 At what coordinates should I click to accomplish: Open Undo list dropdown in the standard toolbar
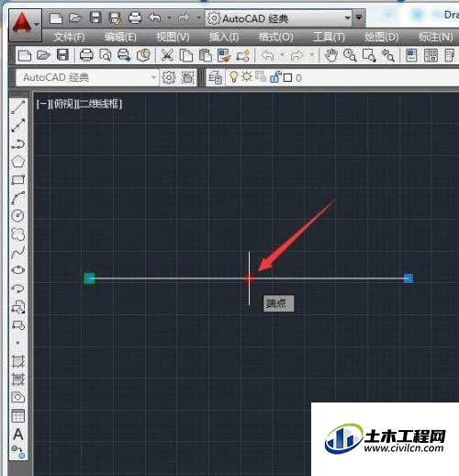283,55
